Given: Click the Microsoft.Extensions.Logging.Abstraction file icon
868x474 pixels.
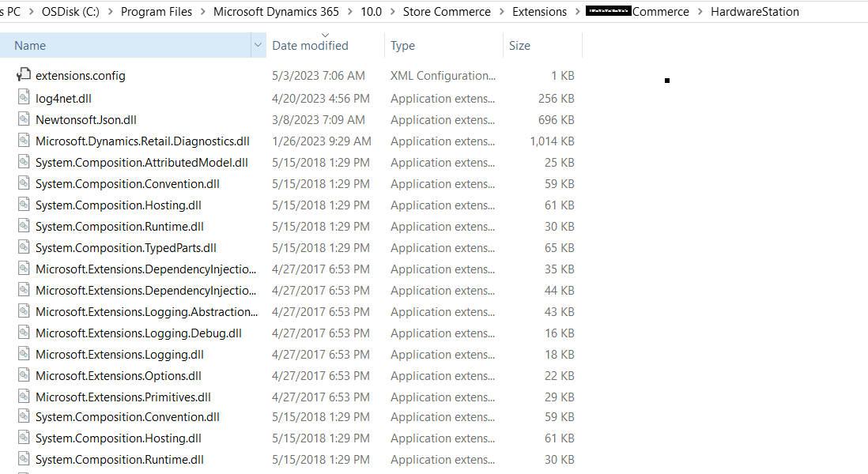Looking at the screenshot, I should [23, 310].
